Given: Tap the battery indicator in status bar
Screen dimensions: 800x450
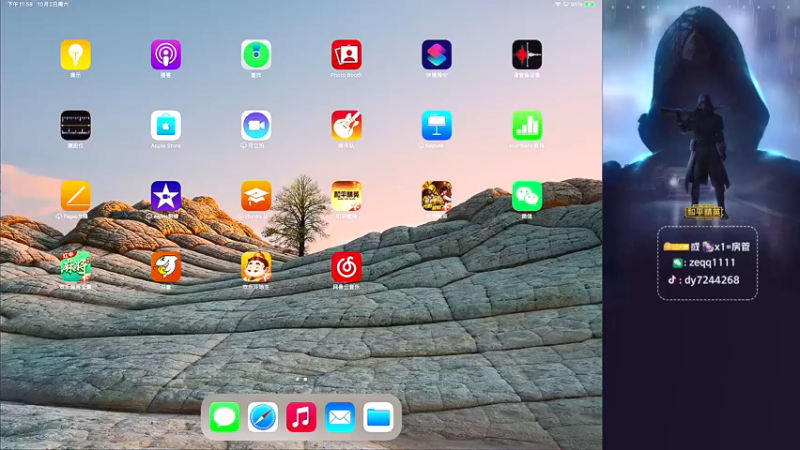Looking at the screenshot, I should [590, 4].
